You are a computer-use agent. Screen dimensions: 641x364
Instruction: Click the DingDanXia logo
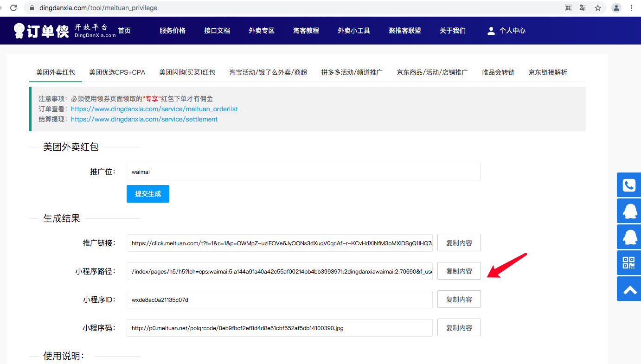click(x=64, y=31)
